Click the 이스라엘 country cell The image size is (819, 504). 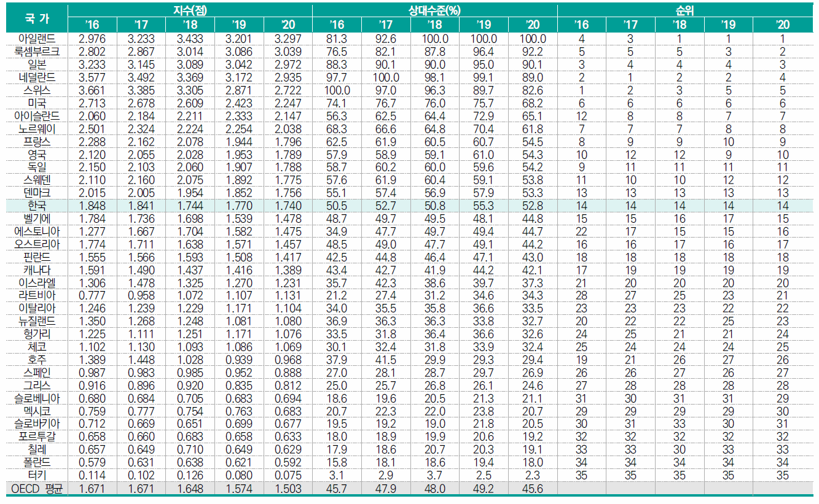37,282
